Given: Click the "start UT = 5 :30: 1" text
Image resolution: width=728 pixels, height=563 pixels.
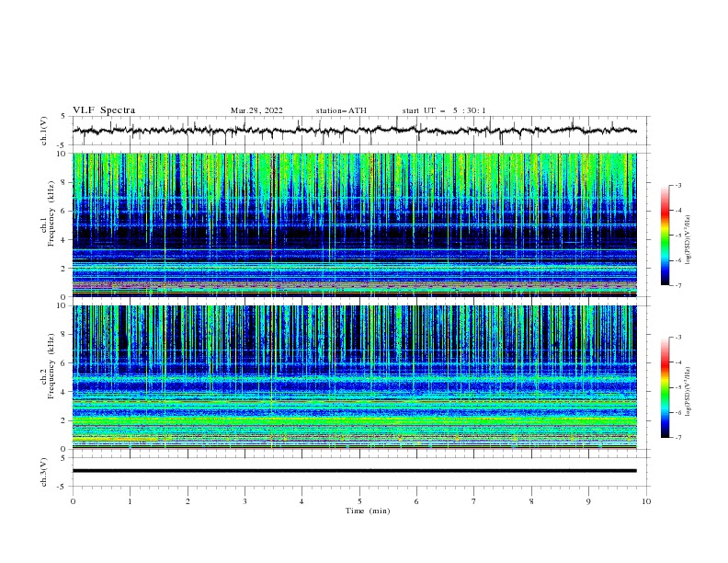Looking at the screenshot, I should click(x=444, y=110).
